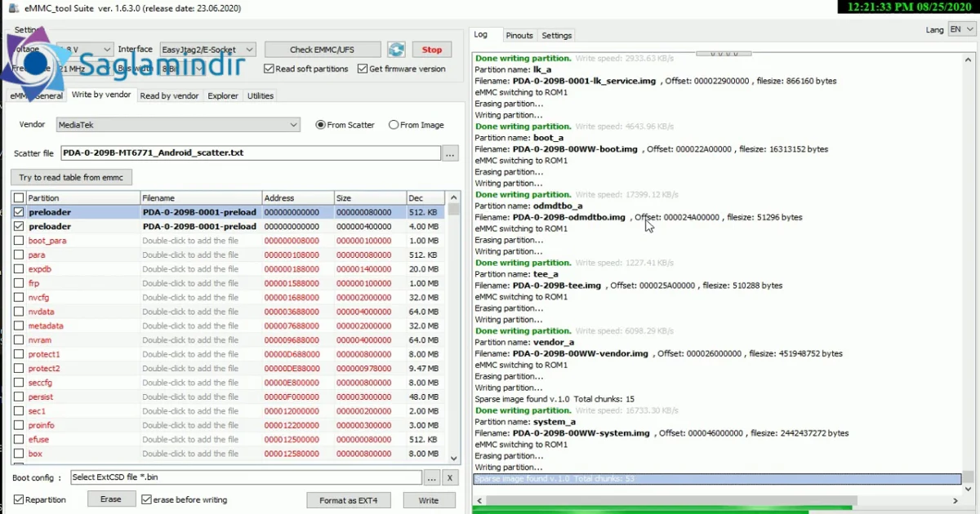Uncheck the 4.00 MB preloader partition checkbox
Screen dimensions: 980x514
click(x=19, y=226)
